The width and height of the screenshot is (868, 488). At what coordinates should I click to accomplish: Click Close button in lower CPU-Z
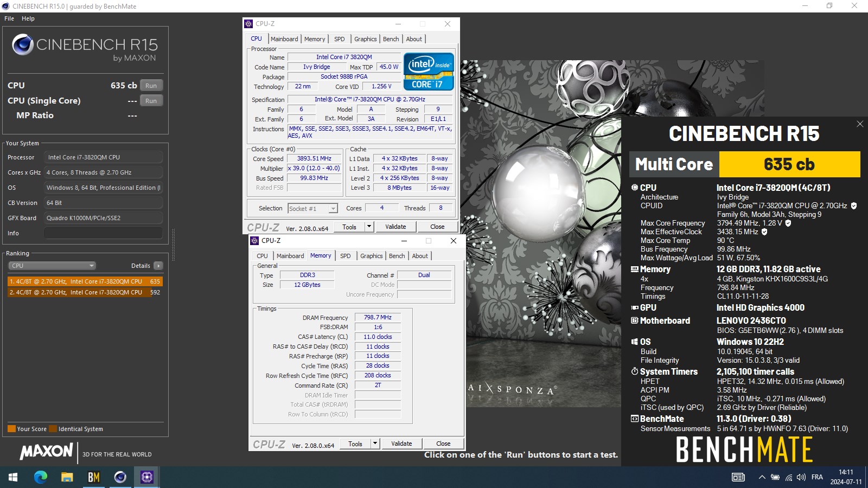(x=443, y=444)
